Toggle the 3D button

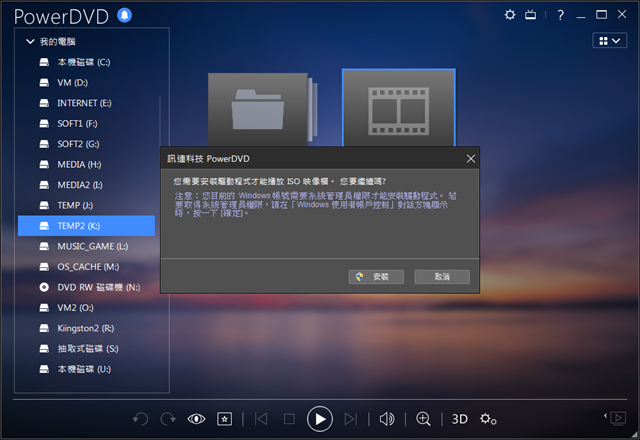460,419
